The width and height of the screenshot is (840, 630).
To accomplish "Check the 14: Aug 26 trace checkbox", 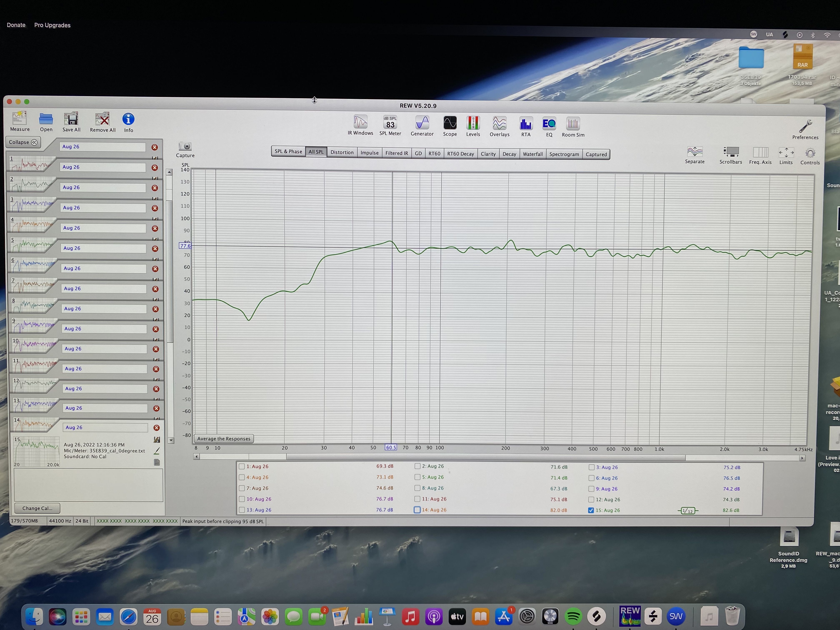I will pyautogui.click(x=417, y=510).
